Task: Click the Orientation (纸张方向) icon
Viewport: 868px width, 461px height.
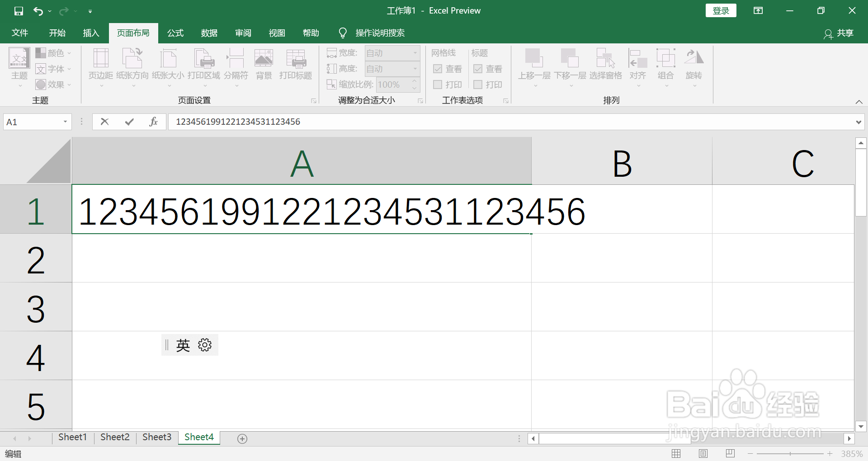Action: (132, 59)
